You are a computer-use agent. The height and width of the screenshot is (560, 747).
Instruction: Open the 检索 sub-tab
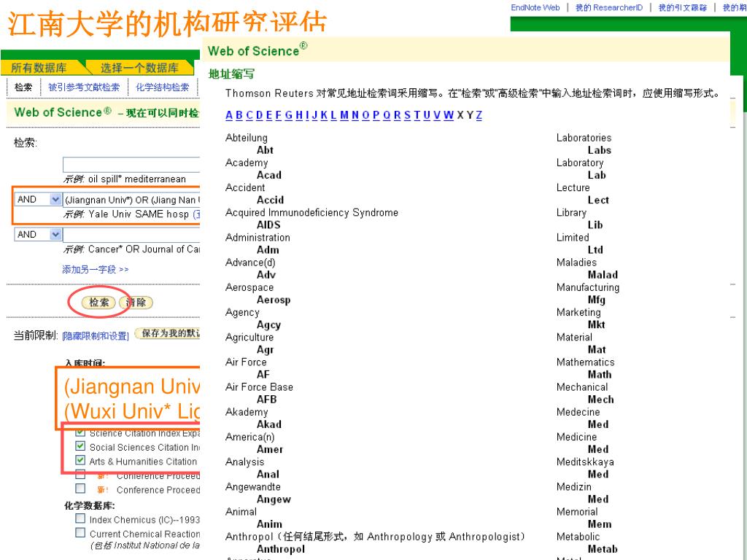click(x=23, y=87)
